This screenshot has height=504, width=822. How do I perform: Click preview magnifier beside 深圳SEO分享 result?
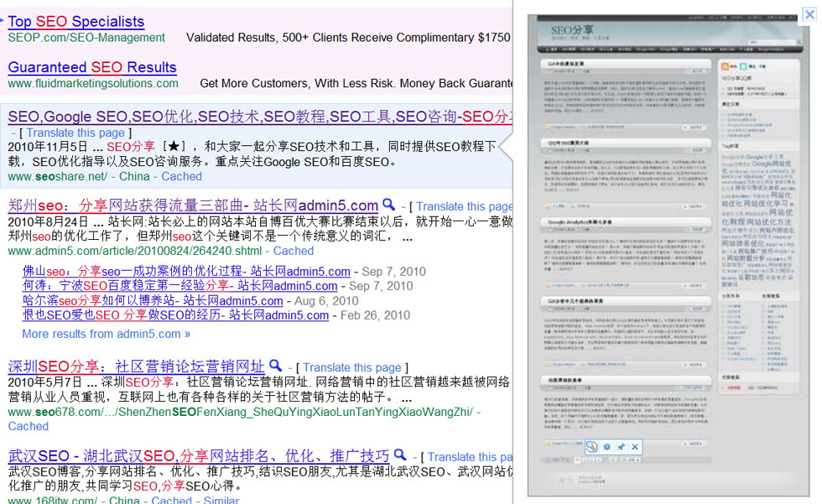[273, 366]
